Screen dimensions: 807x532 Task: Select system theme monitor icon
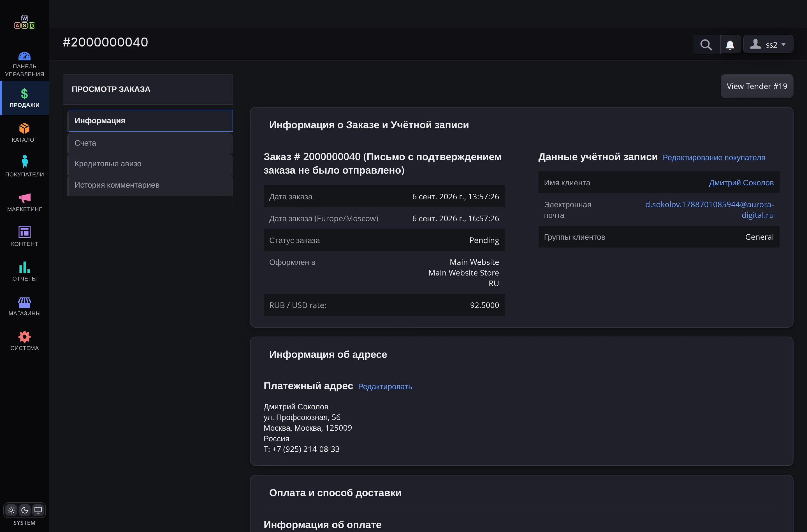pos(38,510)
